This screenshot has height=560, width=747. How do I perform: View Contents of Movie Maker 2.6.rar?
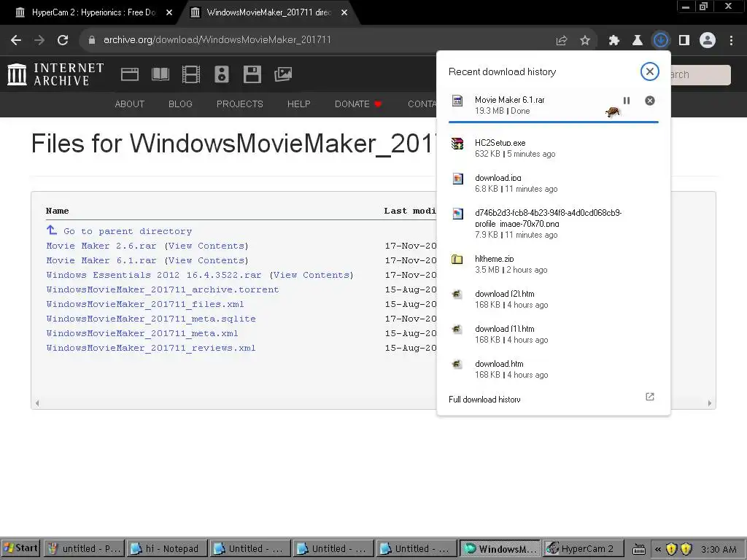(206, 246)
